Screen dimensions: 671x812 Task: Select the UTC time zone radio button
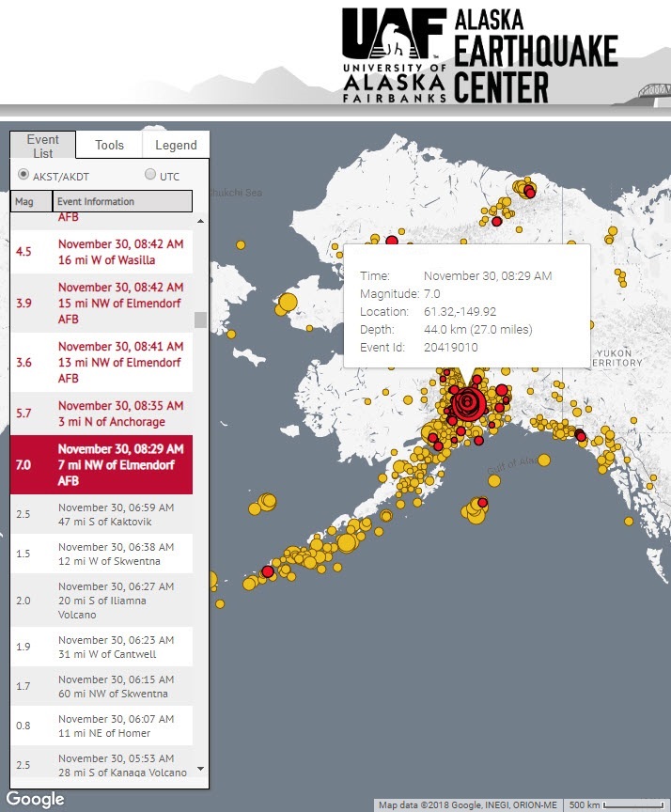[150, 175]
